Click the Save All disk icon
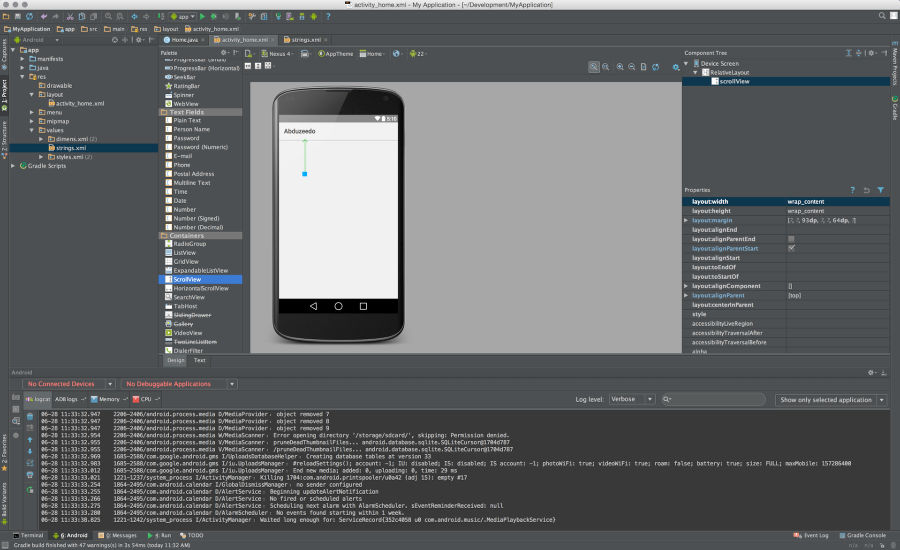This screenshot has width=900, height=550. [18, 17]
